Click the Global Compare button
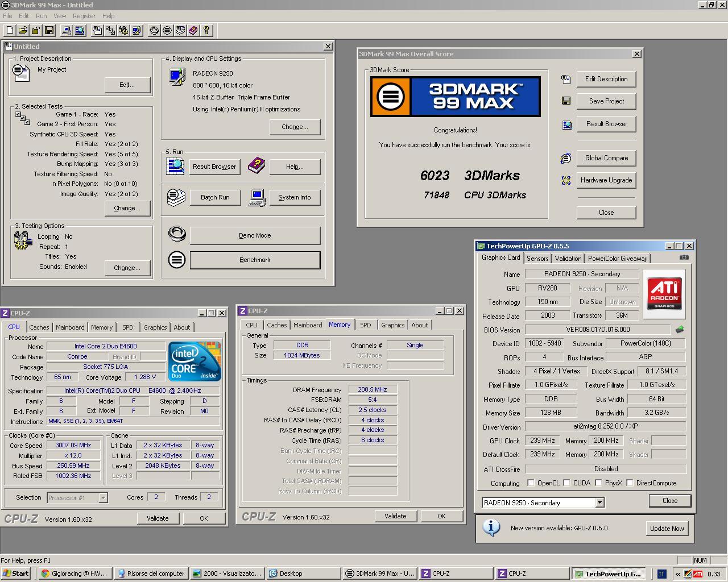 pyautogui.click(x=606, y=158)
